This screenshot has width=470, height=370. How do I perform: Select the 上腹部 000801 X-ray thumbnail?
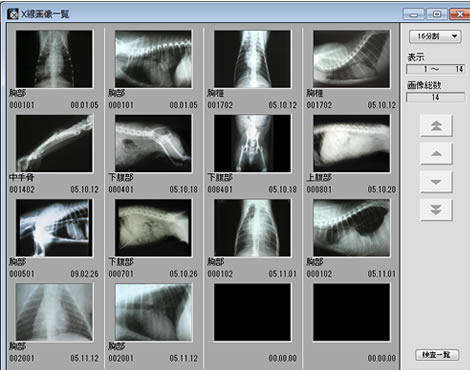click(351, 143)
